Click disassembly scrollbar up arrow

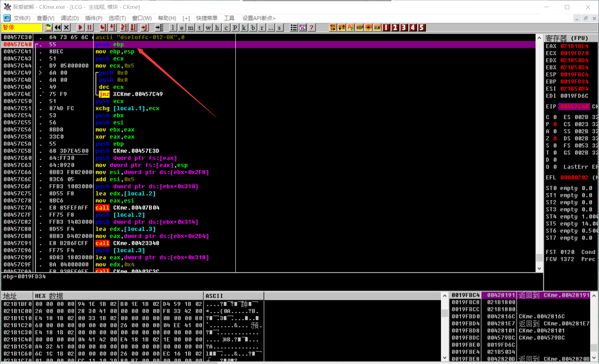click(x=539, y=38)
